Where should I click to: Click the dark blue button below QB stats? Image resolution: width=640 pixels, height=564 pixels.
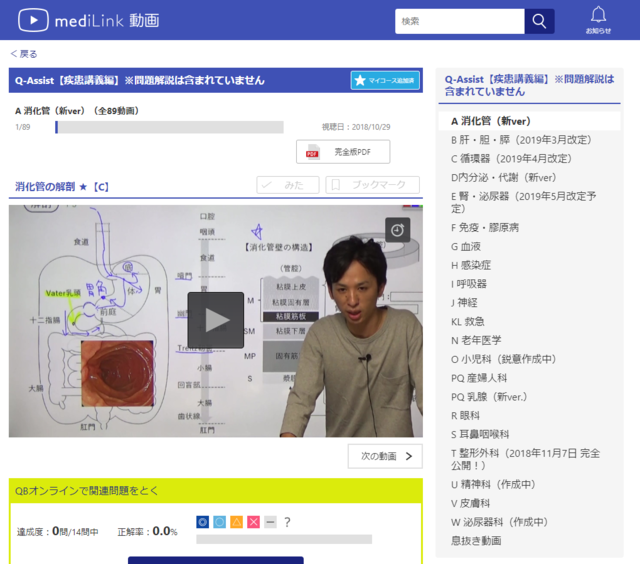216,560
